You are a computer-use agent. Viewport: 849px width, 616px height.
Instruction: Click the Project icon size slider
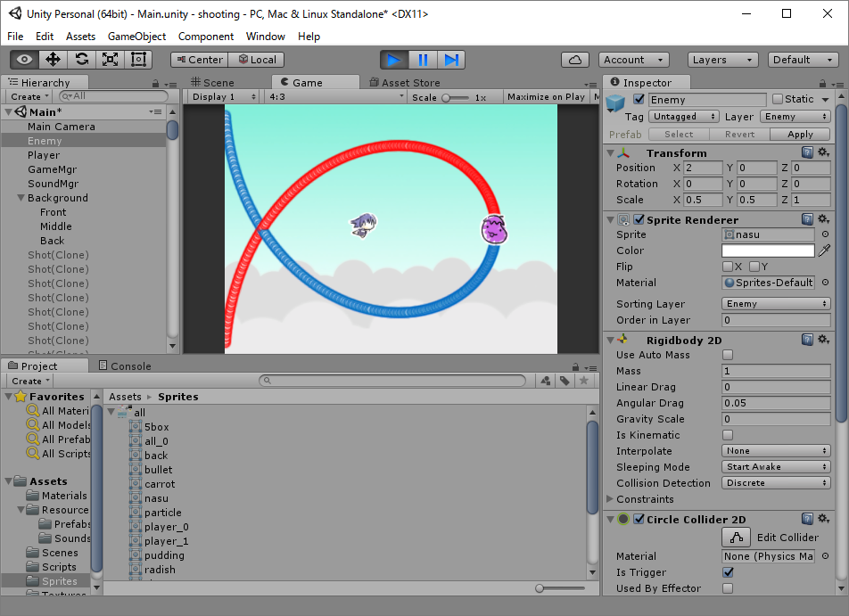tap(560, 587)
